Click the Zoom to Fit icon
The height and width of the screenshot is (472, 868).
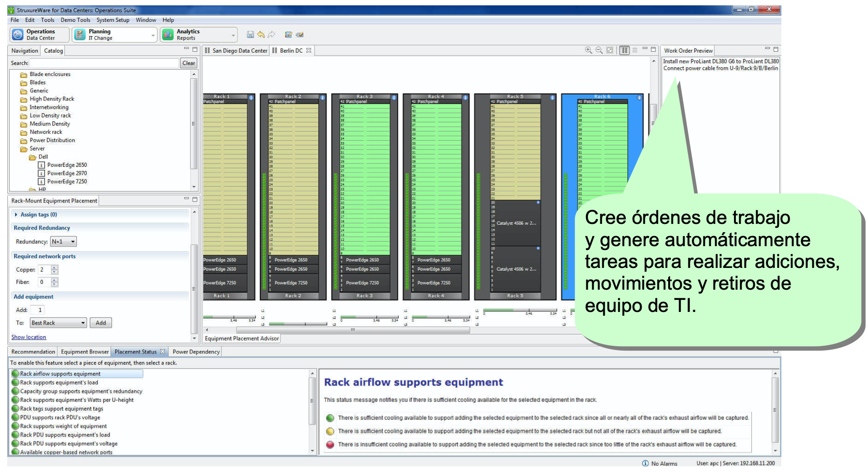[610, 50]
